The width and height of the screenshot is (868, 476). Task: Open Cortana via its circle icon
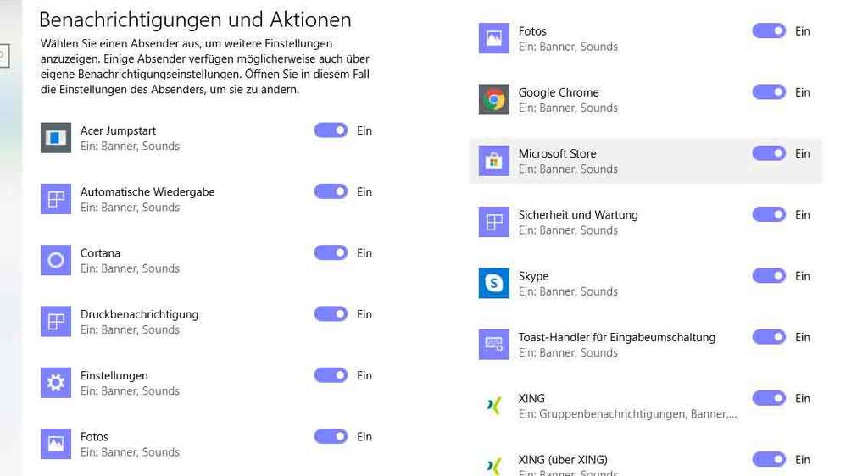pos(56,260)
